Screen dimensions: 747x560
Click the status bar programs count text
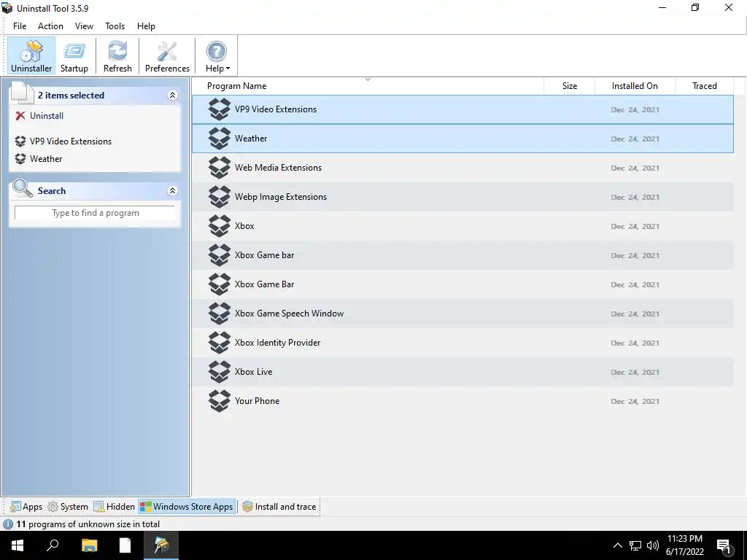coord(88,524)
